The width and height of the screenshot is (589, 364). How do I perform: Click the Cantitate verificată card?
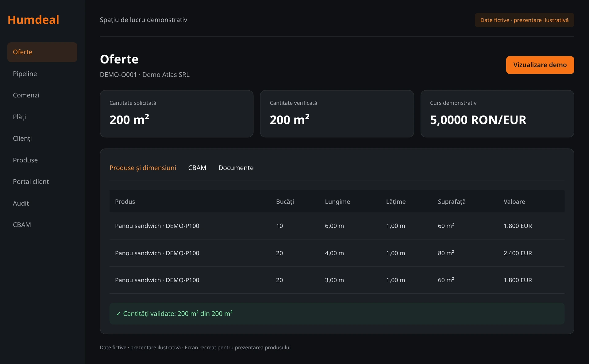click(337, 114)
